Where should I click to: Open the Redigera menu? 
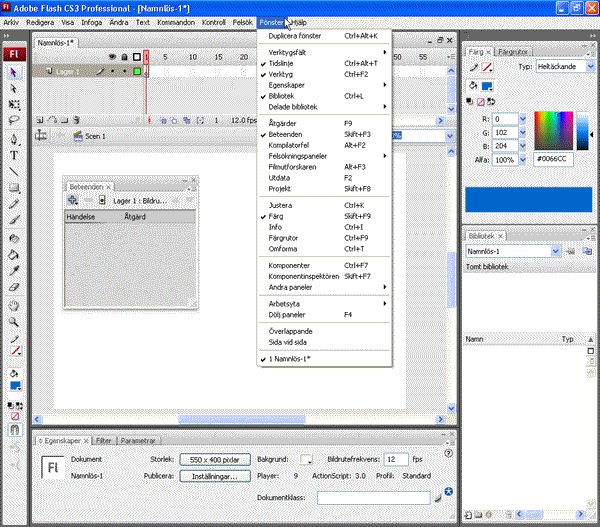click(x=41, y=21)
